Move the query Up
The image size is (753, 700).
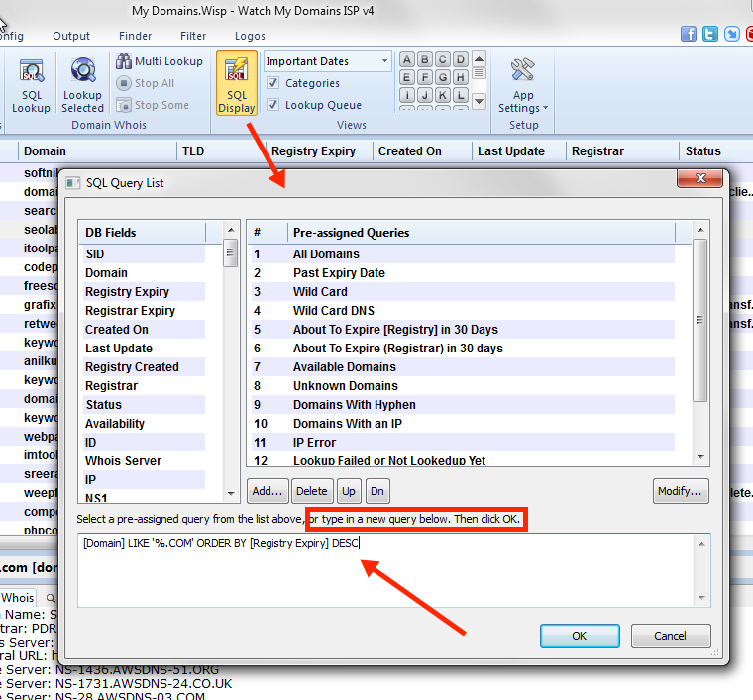click(x=349, y=491)
